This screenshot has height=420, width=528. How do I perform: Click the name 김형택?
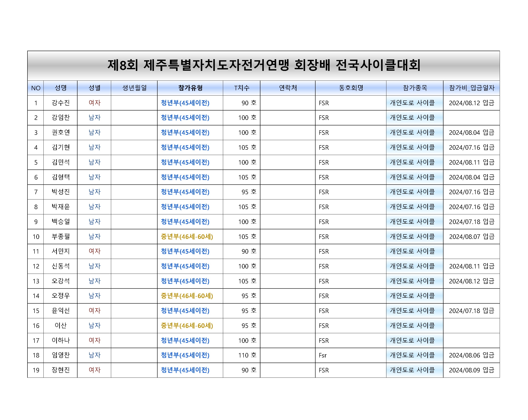tap(60, 177)
